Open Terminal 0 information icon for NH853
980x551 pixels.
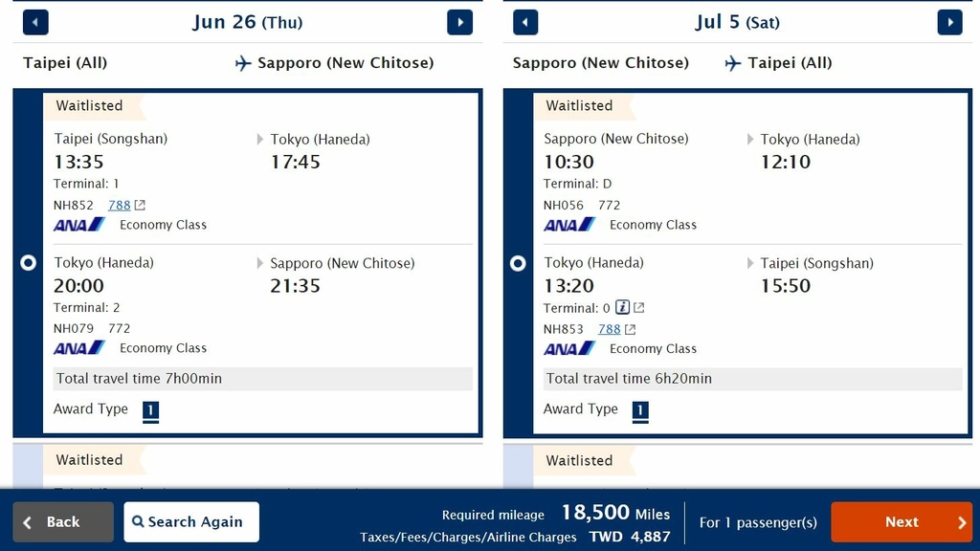coord(622,307)
